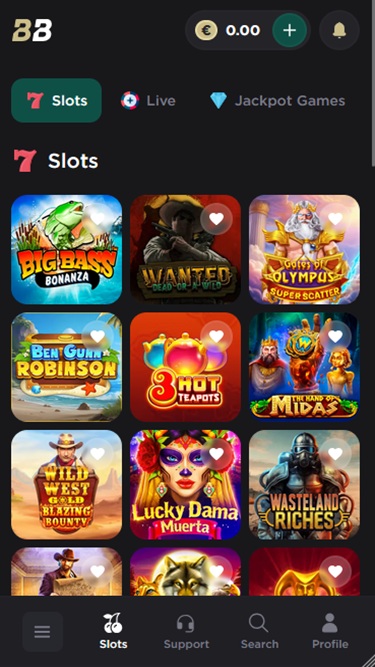Open the hamburger menu in bottom bar
Screen dimensions: 375x667
click(x=43, y=632)
